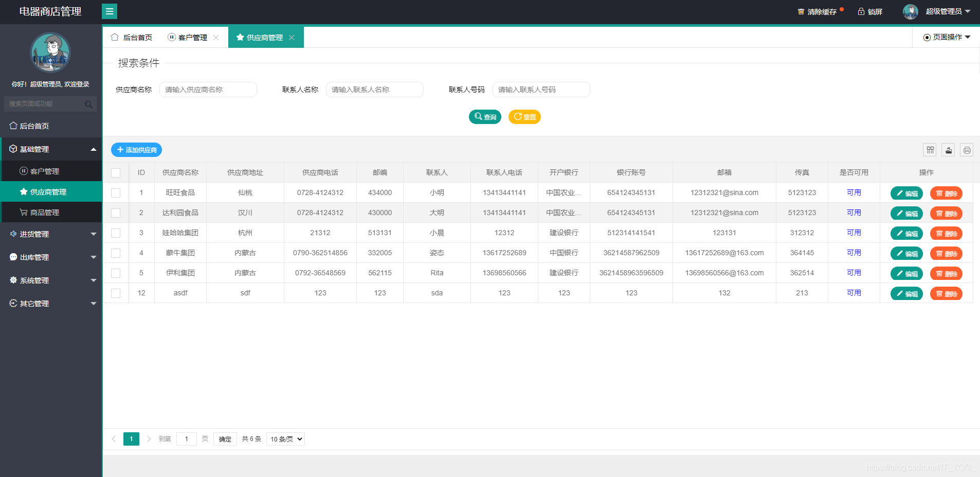Click the 清除缓存 trash icon in the header
980x477 pixels.
click(801, 11)
